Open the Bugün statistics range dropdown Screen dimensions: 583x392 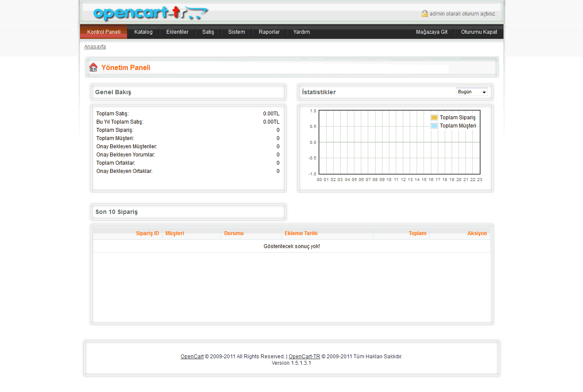471,92
